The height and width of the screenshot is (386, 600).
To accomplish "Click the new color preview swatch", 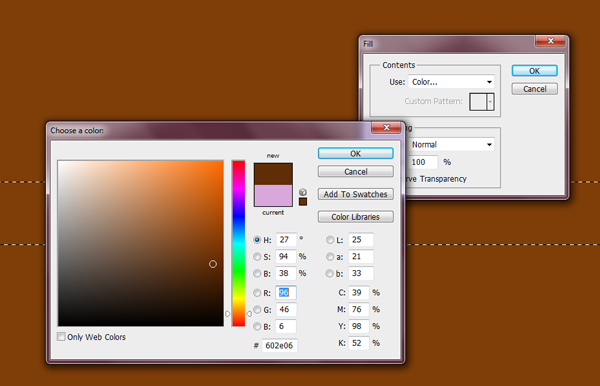I will (273, 174).
